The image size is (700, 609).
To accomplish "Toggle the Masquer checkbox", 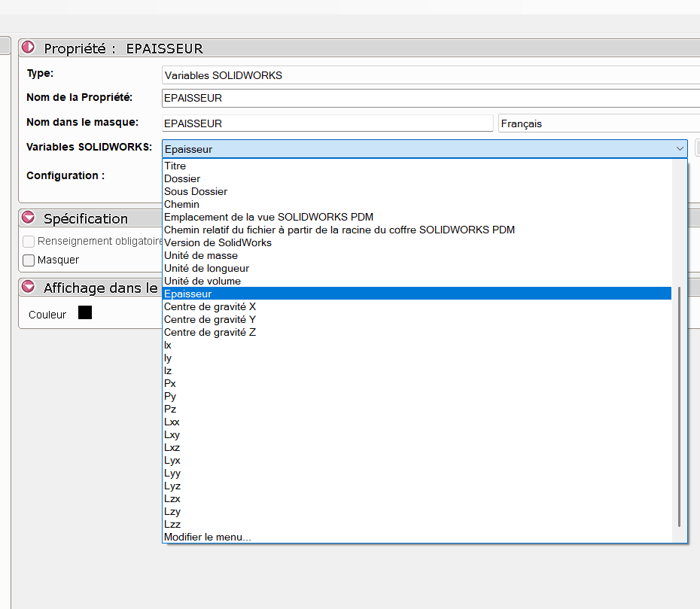I will pyautogui.click(x=29, y=260).
